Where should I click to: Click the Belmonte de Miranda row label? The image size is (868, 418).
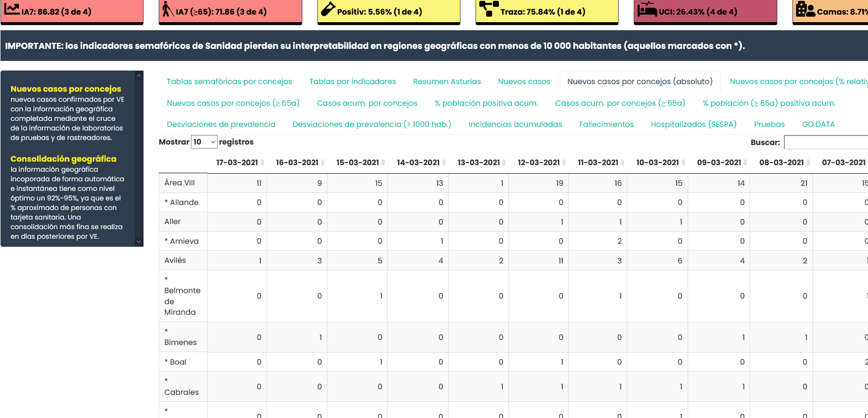[182, 296]
